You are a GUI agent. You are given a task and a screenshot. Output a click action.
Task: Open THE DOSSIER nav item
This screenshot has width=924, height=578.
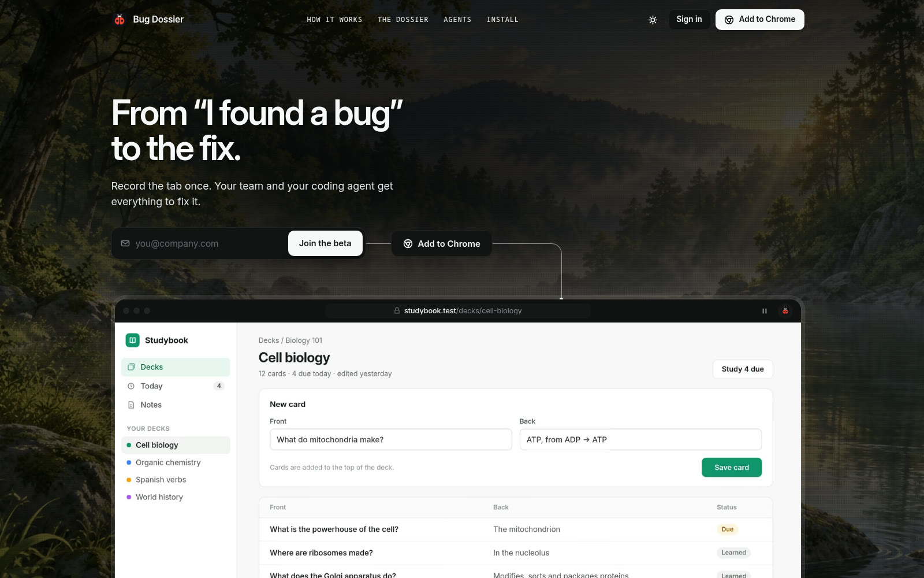point(403,20)
